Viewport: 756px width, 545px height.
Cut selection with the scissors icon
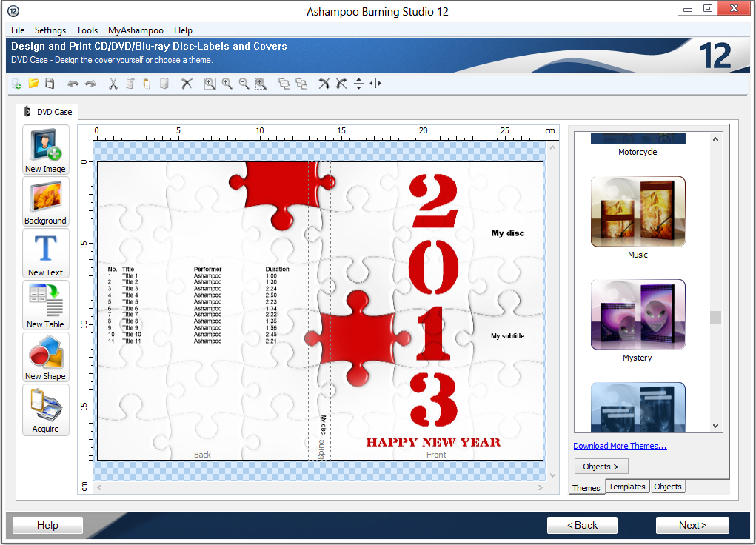113,84
